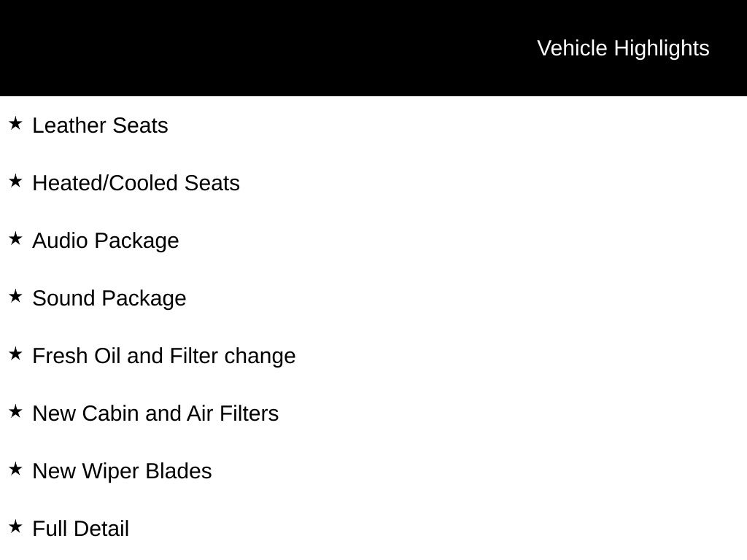Select the Full Detail text
This screenshot has width=747, height=560.
[x=80, y=529]
